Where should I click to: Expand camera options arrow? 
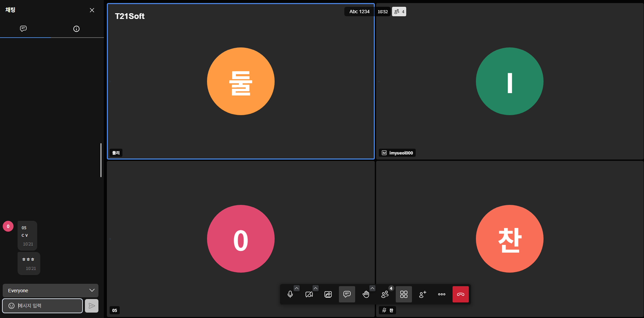point(316,288)
